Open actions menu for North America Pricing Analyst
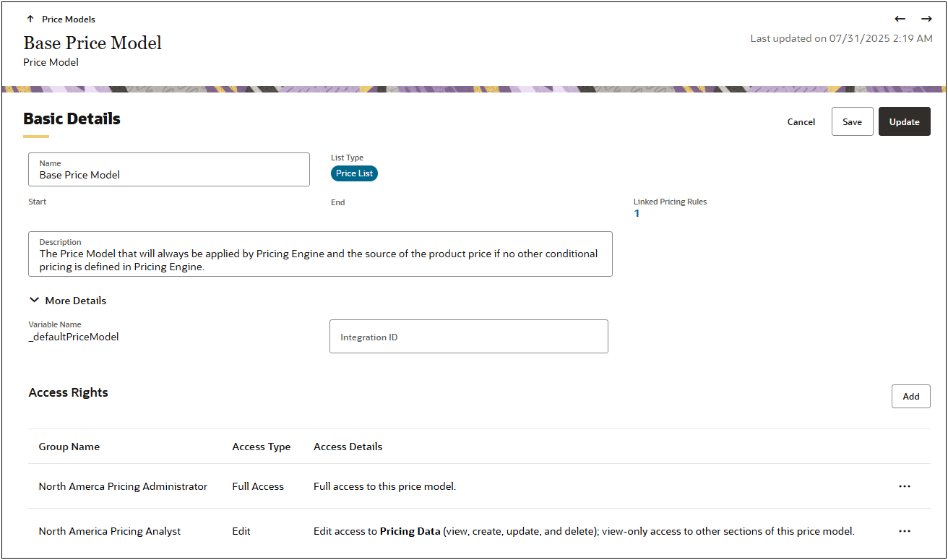The height and width of the screenshot is (560, 948). (x=905, y=531)
